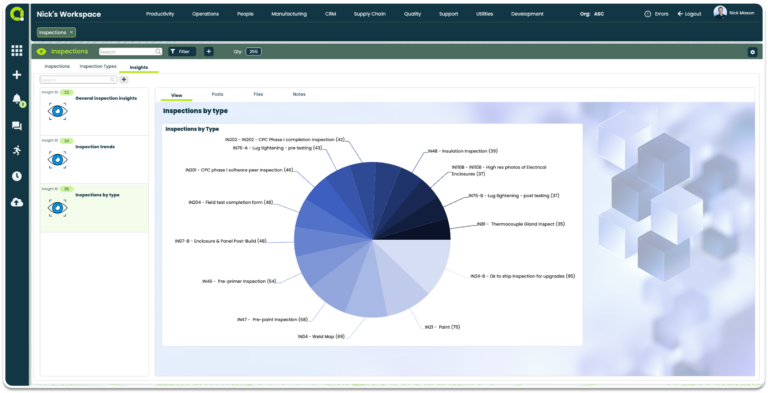Close the Inspections workspace tab
The height and width of the screenshot is (393, 768).
point(71,33)
